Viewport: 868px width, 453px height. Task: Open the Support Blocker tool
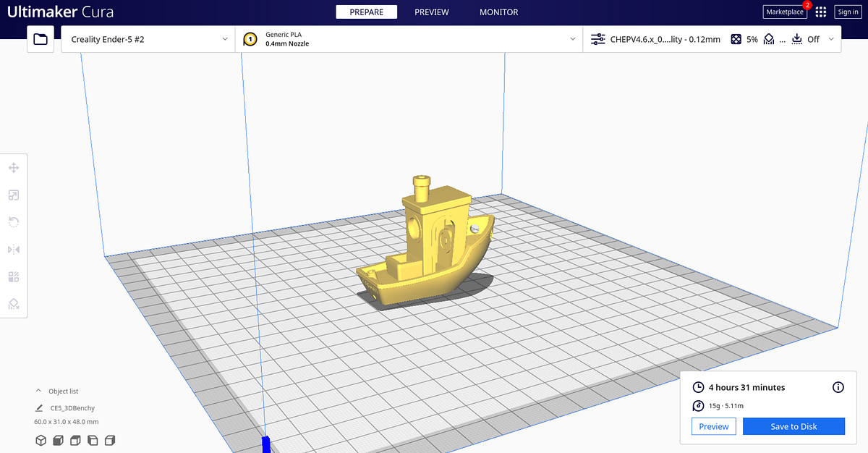tap(14, 303)
